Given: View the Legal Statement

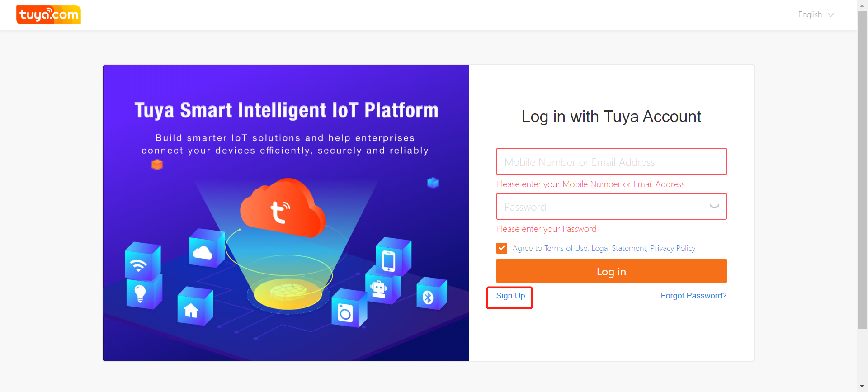Looking at the screenshot, I should [x=619, y=248].
